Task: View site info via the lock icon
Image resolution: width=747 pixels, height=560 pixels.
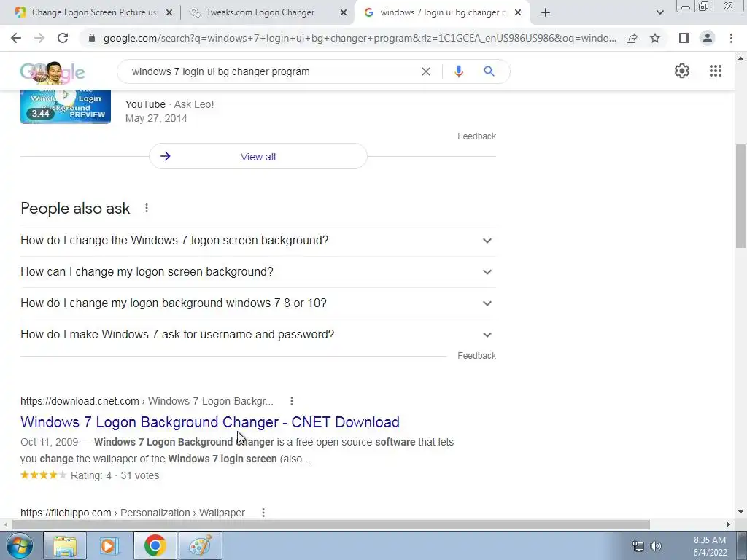Action: (x=93, y=38)
